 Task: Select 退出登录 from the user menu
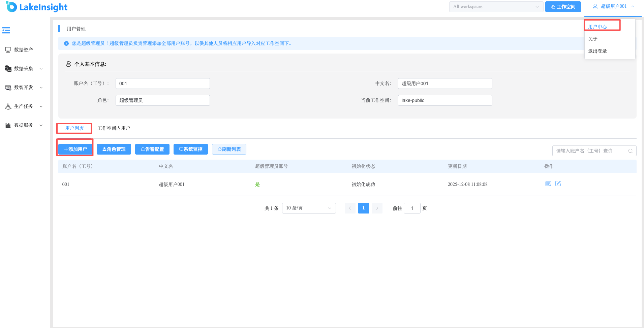[597, 51]
